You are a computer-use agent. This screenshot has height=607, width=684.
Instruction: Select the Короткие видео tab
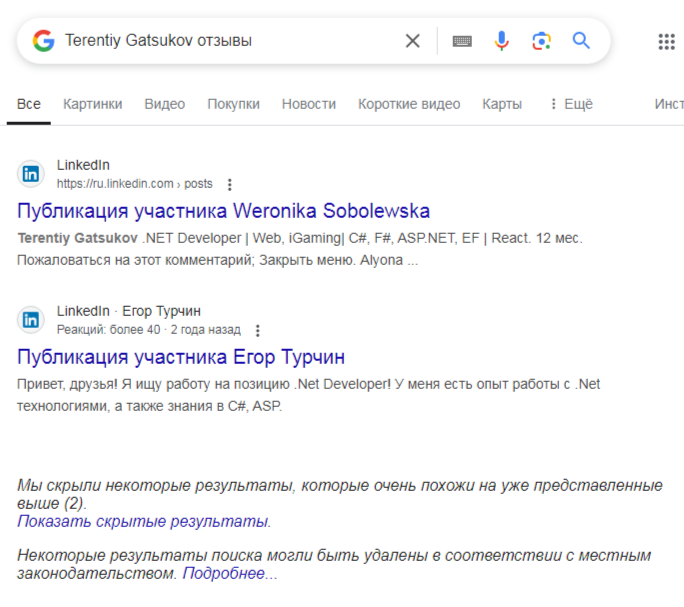pos(409,104)
